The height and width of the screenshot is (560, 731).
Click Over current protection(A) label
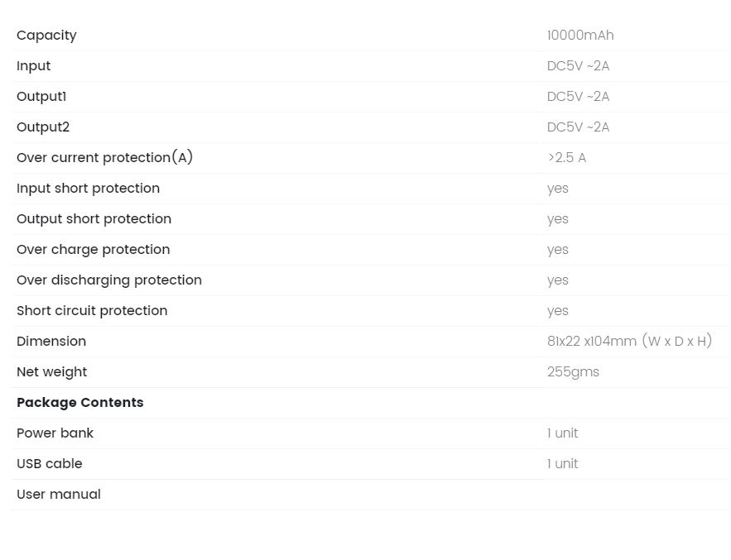pyautogui.click(x=104, y=157)
